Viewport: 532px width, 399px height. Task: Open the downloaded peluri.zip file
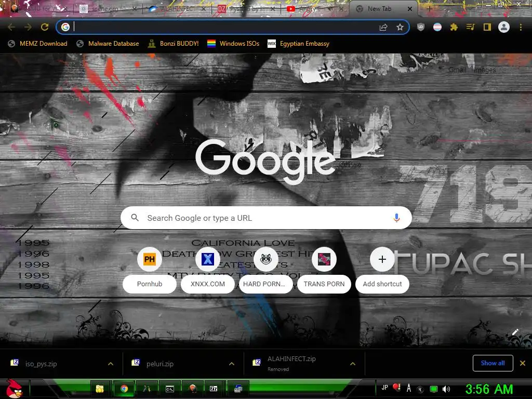pyautogui.click(x=159, y=364)
